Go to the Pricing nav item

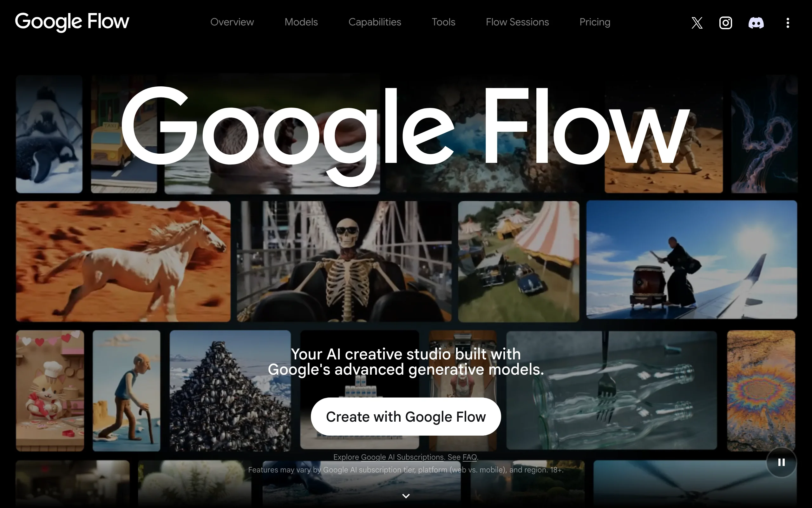point(595,22)
